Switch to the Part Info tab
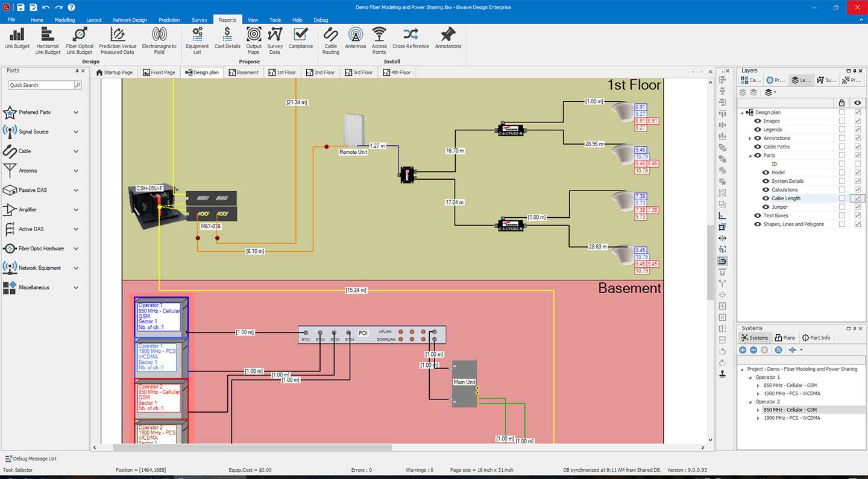 816,338
